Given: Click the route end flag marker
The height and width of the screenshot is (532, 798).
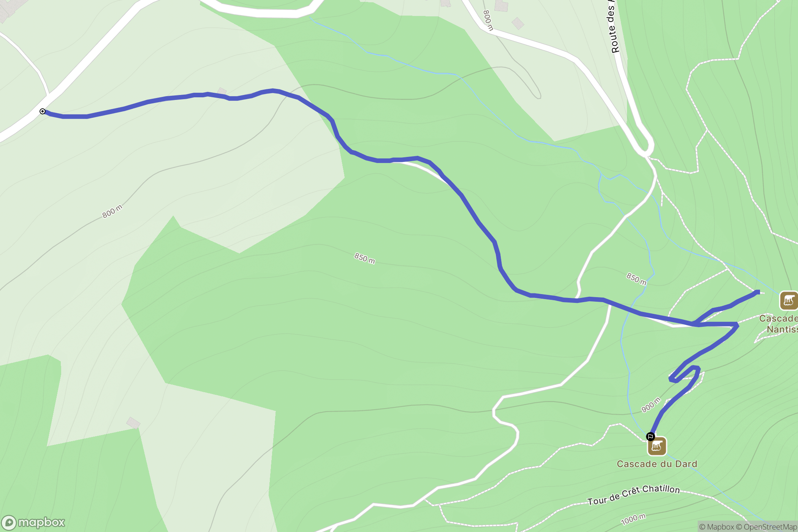Looking at the screenshot, I should (650, 436).
